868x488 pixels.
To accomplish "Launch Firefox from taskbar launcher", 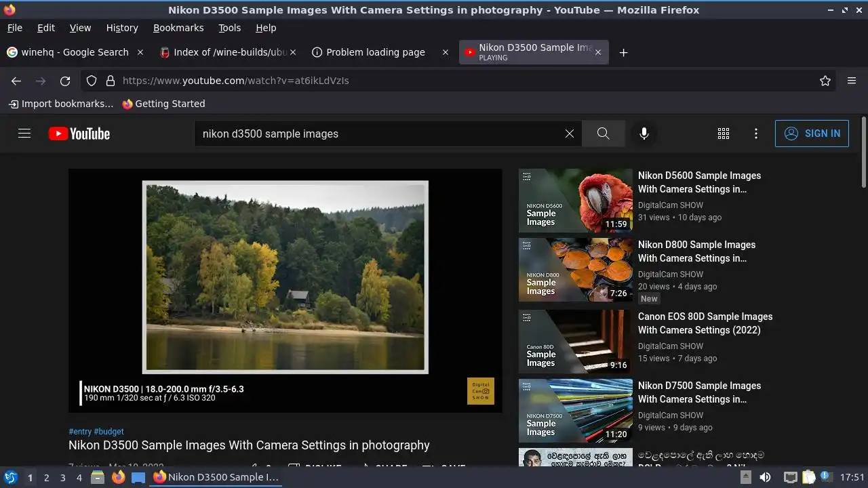I will point(118,477).
